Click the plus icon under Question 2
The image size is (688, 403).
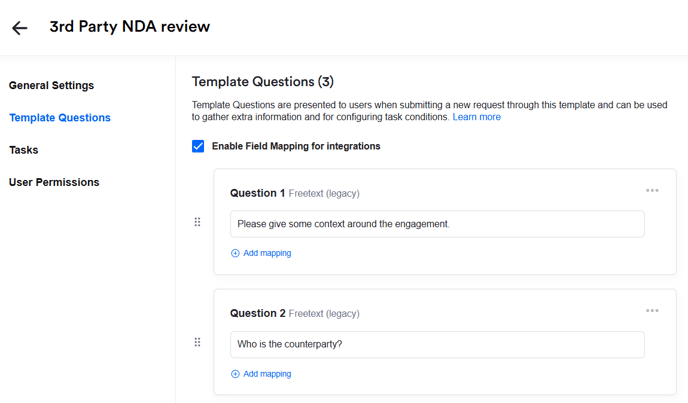[x=235, y=374]
